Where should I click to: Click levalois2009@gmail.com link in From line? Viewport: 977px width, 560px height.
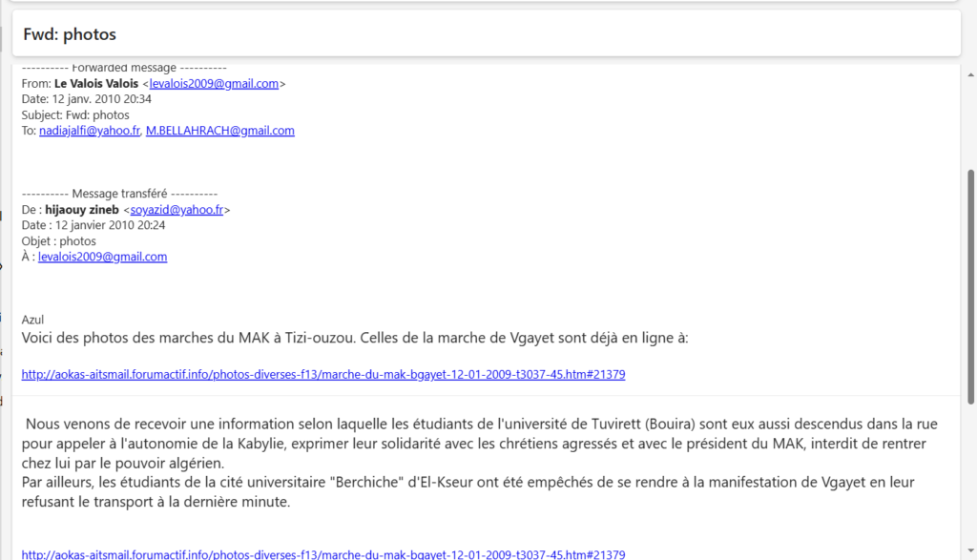214,84
